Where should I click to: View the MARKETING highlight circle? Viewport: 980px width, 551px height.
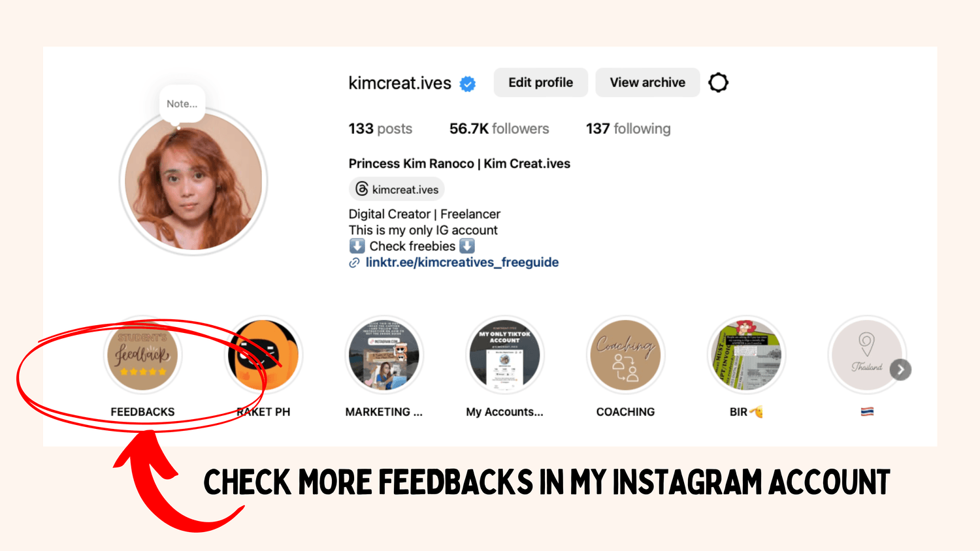coord(384,354)
